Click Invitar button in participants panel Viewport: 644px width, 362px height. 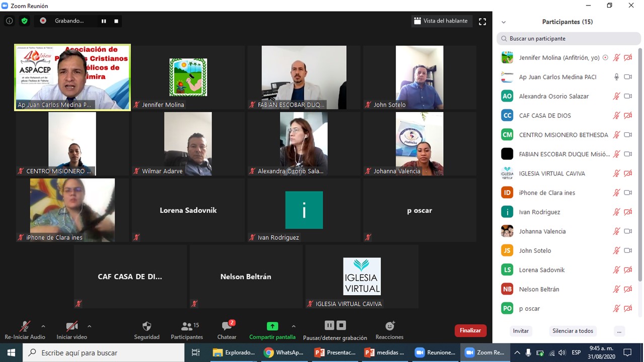coord(521,331)
